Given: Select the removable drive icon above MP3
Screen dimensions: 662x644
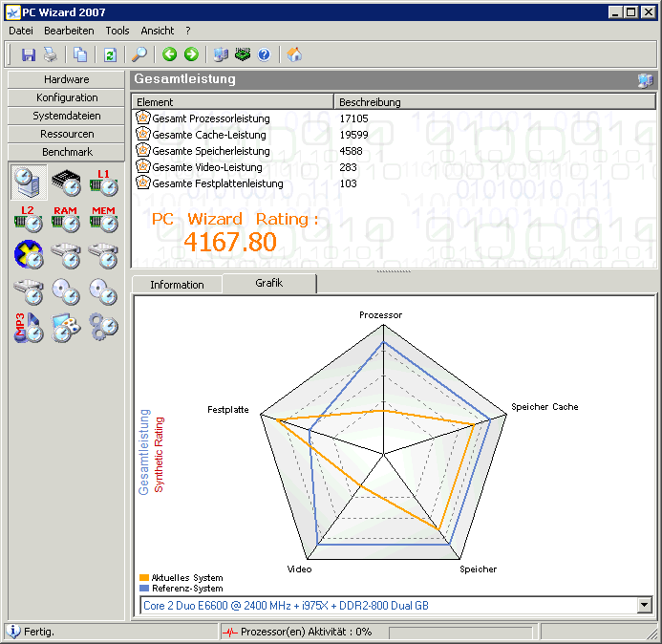Looking at the screenshot, I should pos(29,291).
